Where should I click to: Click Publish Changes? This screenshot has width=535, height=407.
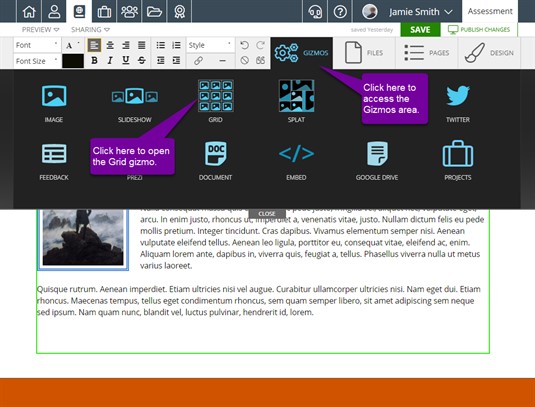pos(479,30)
